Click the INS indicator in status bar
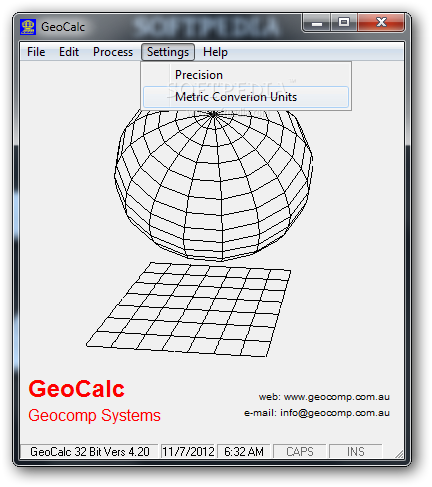The image size is (432, 487). [x=356, y=452]
